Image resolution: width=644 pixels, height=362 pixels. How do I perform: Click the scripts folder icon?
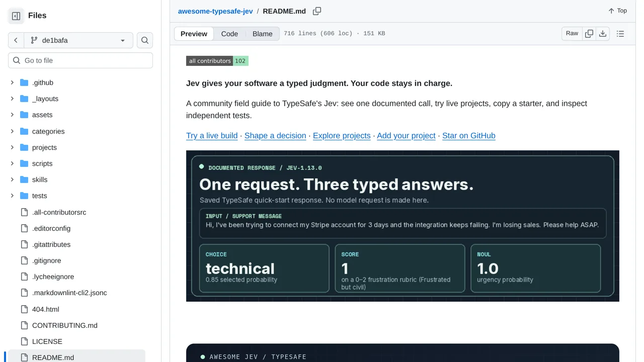(24, 163)
